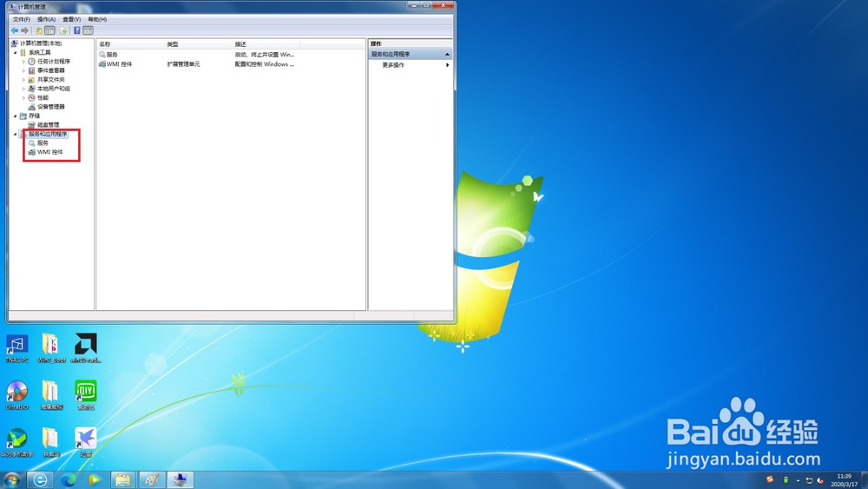Expand the 本地用户和组 node arrow
Image resolution: width=868 pixels, height=489 pixels.
coord(23,89)
